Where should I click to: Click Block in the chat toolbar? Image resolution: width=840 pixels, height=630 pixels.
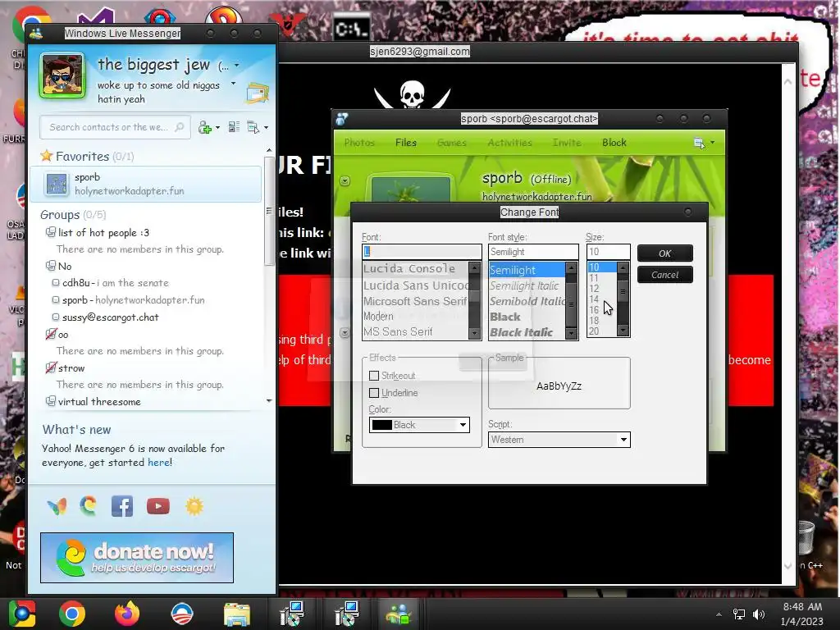614,143
